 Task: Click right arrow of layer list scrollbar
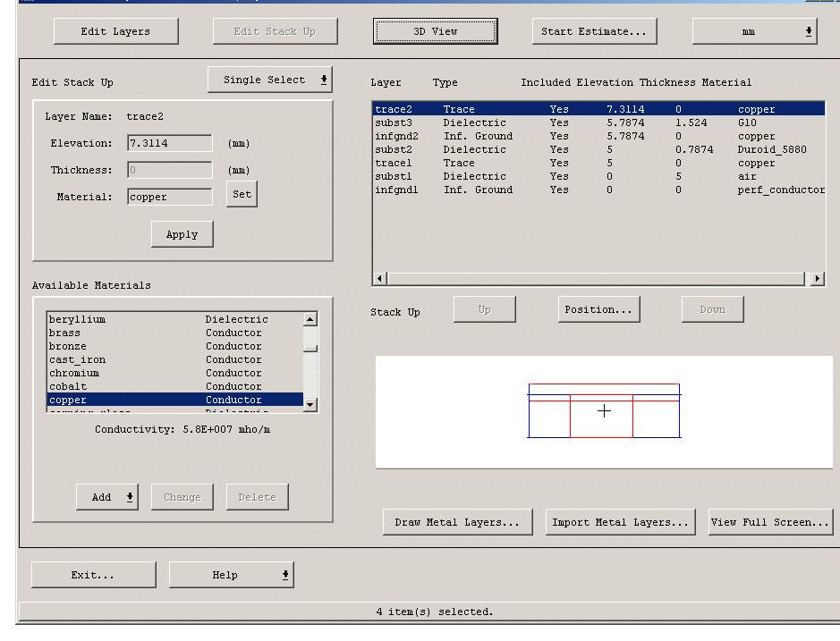tap(817, 278)
